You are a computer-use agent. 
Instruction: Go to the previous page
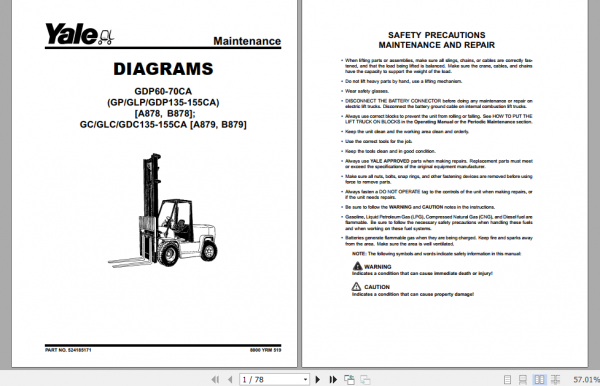click(x=230, y=379)
